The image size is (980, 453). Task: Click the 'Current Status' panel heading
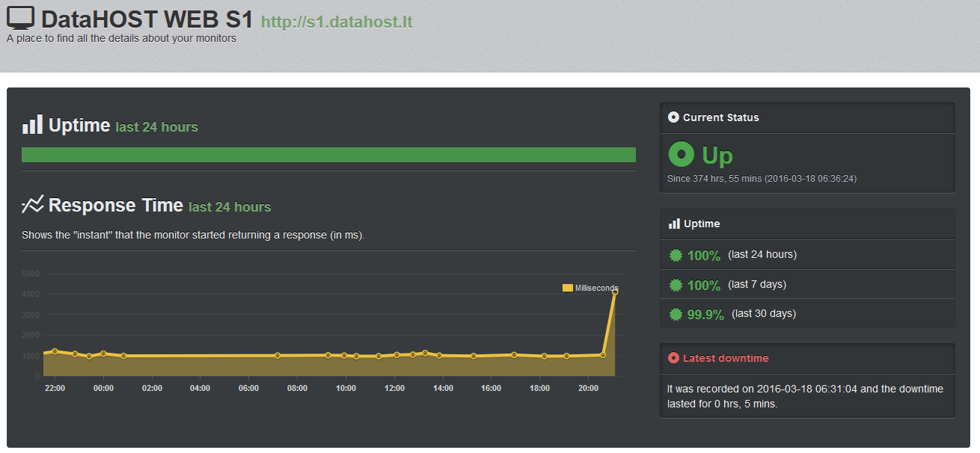coord(721,117)
